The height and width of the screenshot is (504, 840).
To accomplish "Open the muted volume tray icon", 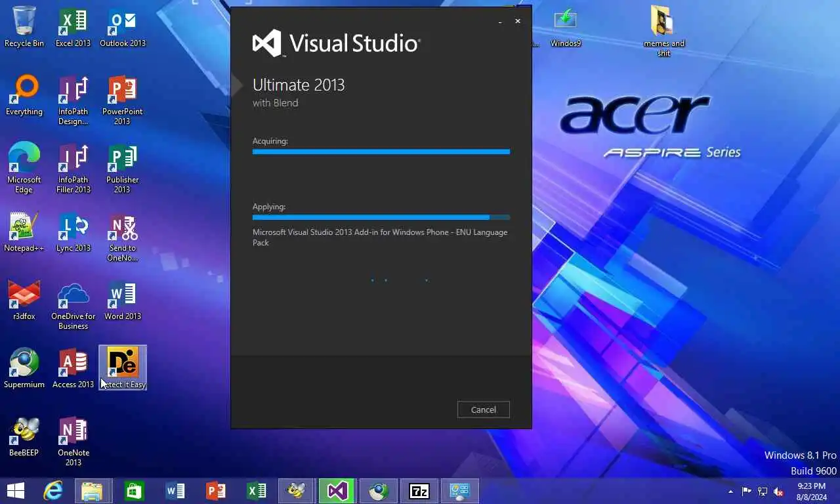I will point(779,492).
